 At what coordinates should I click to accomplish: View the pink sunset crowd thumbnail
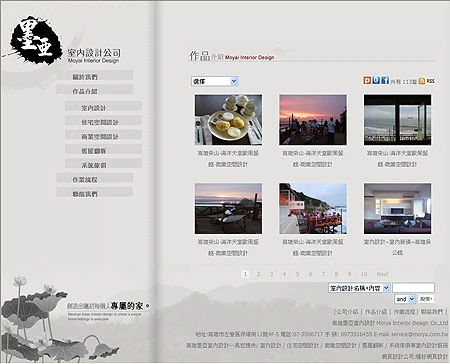[x=313, y=120]
